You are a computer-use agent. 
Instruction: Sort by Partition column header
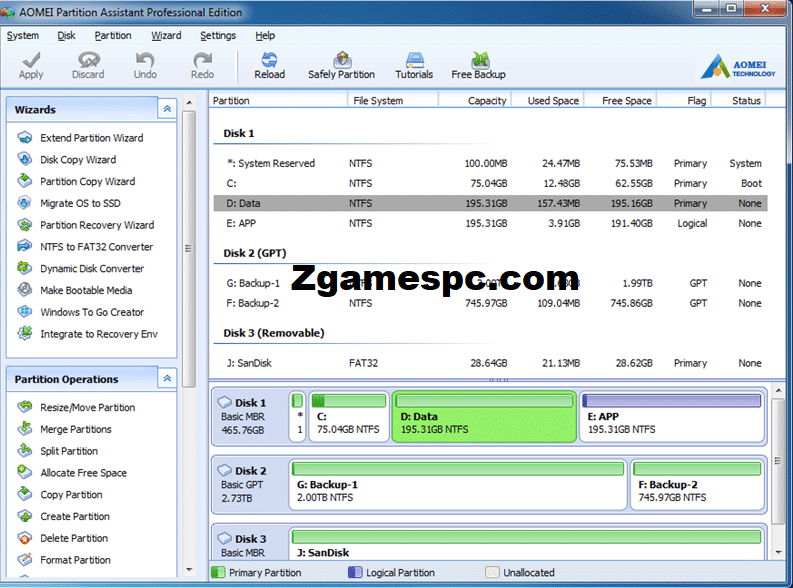(x=279, y=100)
